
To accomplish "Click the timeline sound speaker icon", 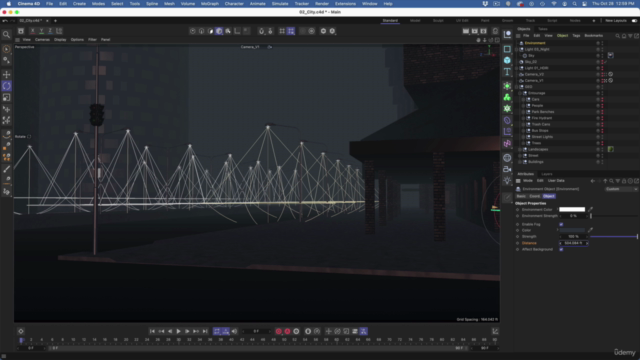I will [x=234, y=331].
